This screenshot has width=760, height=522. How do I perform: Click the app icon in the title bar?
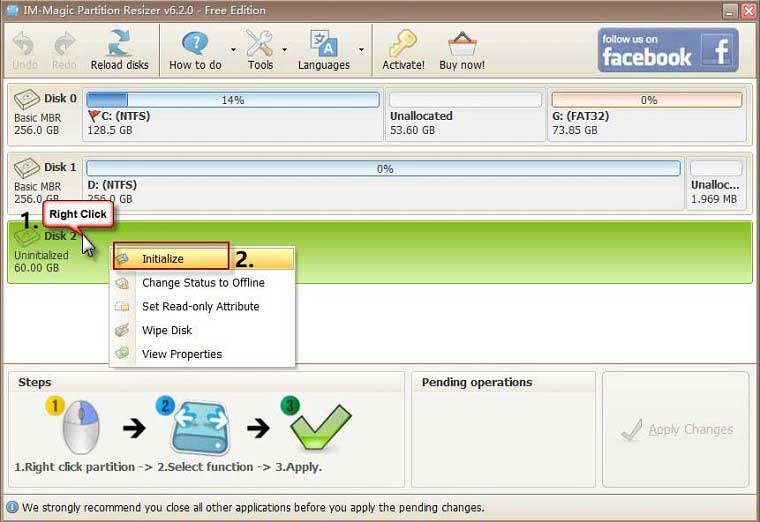(12, 10)
